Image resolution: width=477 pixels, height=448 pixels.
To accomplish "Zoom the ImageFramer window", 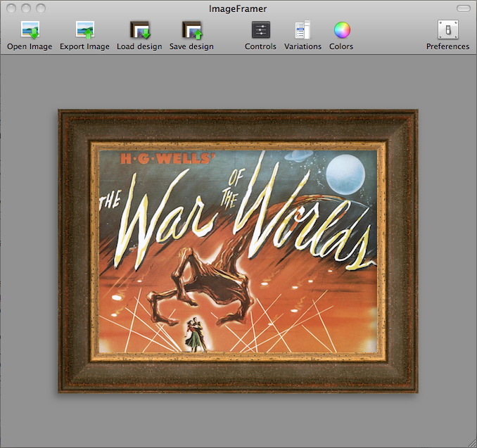I will [x=41, y=8].
